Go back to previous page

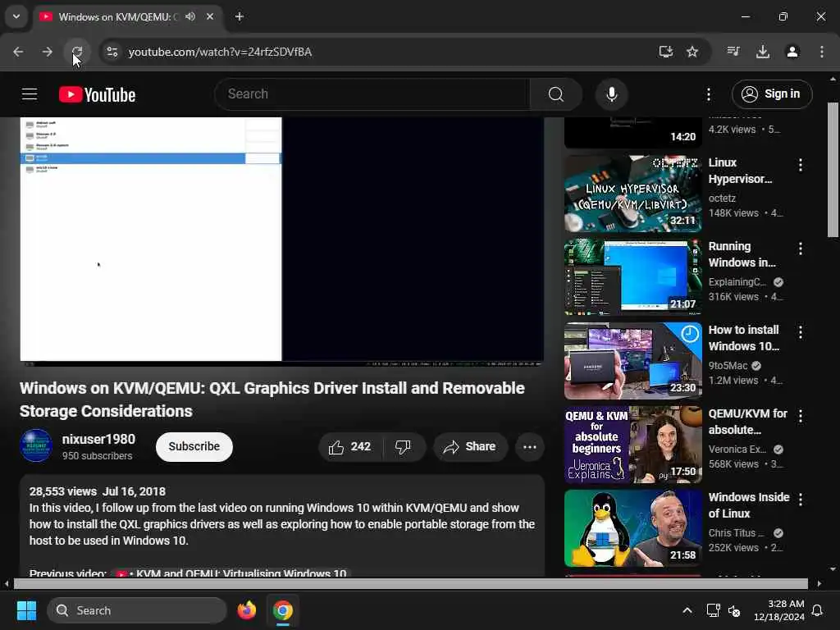point(18,52)
